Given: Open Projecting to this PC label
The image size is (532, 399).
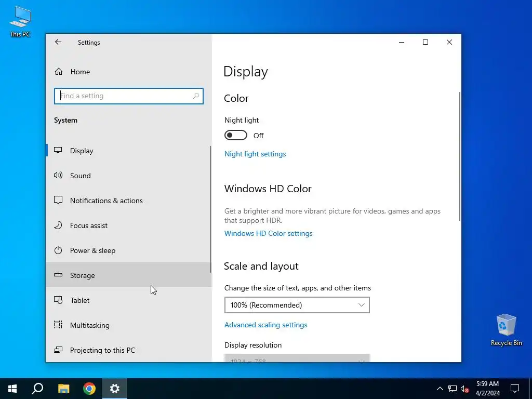Looking at the screenshot, I should click(102, 350).
